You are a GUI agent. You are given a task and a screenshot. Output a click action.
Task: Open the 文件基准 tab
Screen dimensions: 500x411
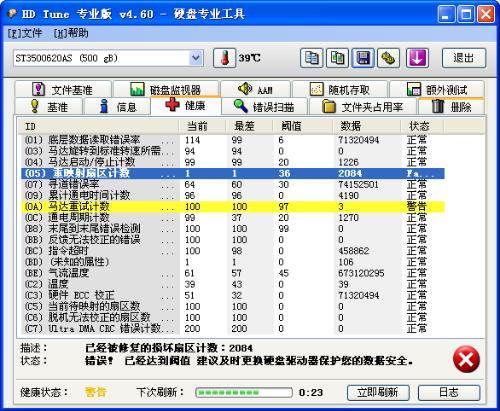pos(63,89)
